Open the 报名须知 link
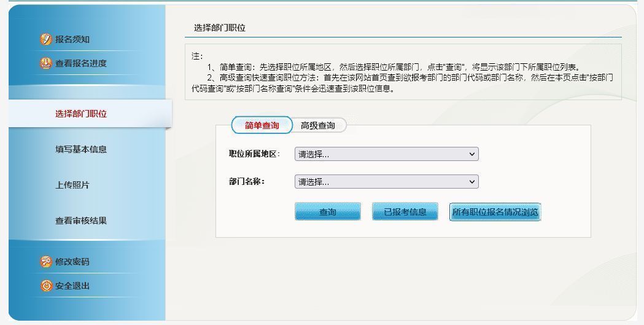The width and height of the screenshot is (644, 325). tap(72, 39)
